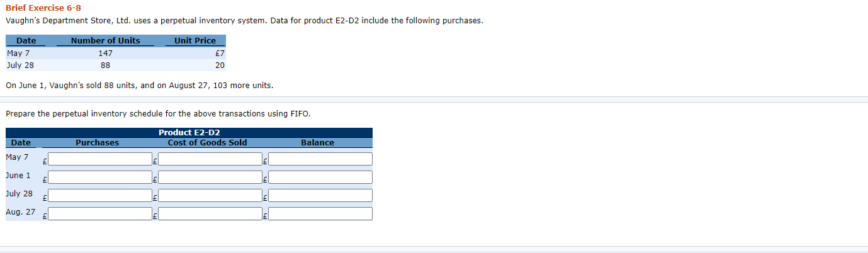The width and height of the screenshot is (868, 253).
Task: Focus the July 28 Purchases field
Action: pos(100,196)
